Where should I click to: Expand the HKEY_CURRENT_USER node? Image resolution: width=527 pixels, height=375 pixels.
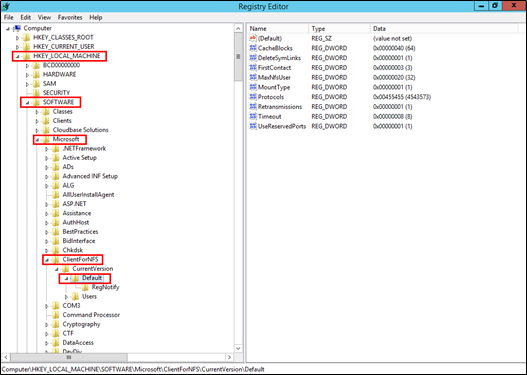click(x=17, y=47)
